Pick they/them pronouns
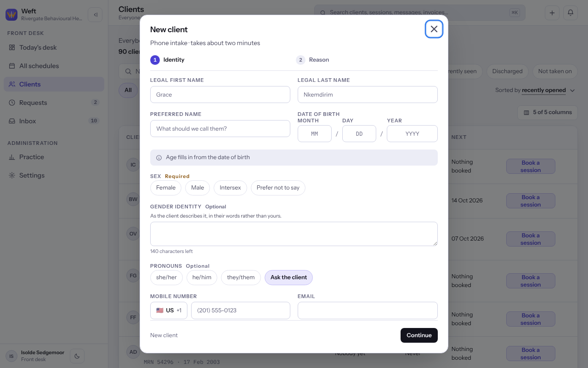Viewport: 588px width, 368px height. [241, 277]
